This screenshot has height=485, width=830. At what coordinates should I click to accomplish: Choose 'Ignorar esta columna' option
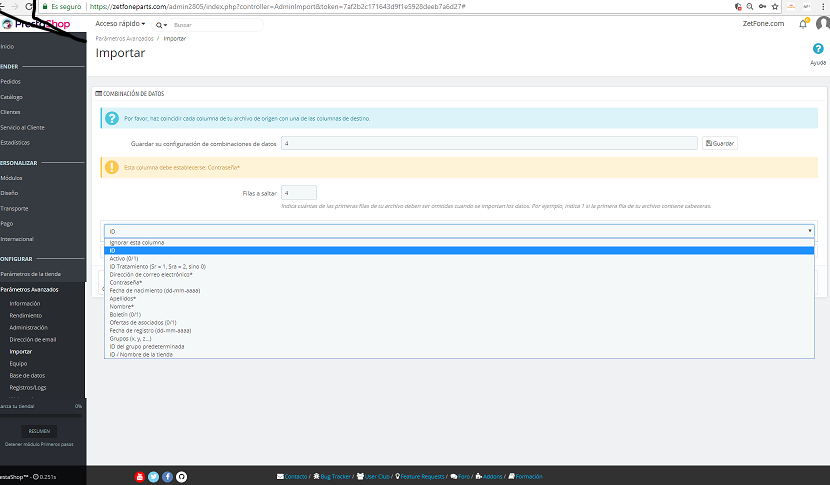(x=459, y=242)
